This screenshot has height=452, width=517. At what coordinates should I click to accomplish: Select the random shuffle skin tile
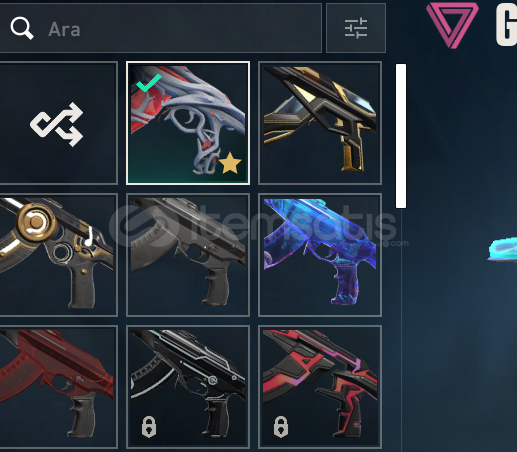58,123
